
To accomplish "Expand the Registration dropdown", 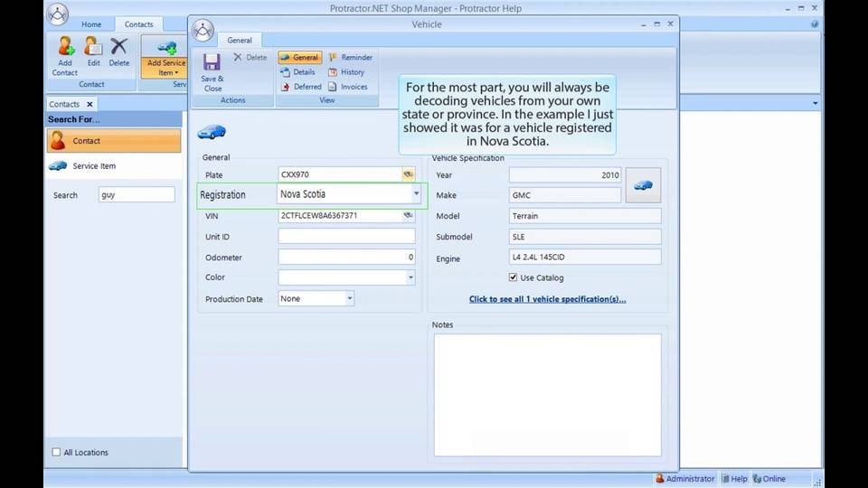I will [x=416, y=193].
